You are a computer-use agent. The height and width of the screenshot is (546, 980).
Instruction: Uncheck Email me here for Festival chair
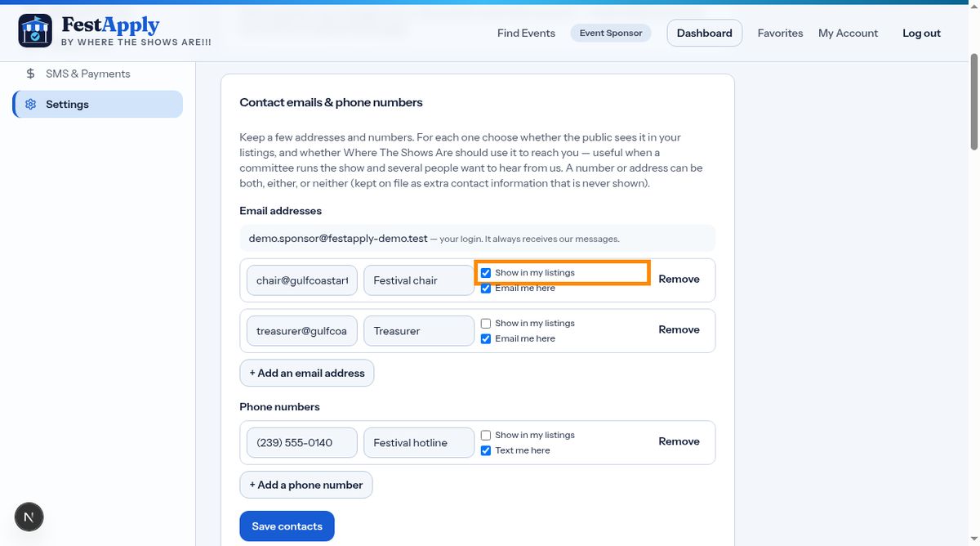486,288
